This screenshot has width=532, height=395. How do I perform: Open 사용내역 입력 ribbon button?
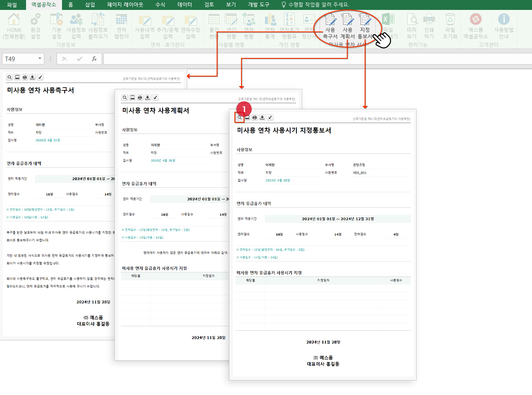pos(145,26)
